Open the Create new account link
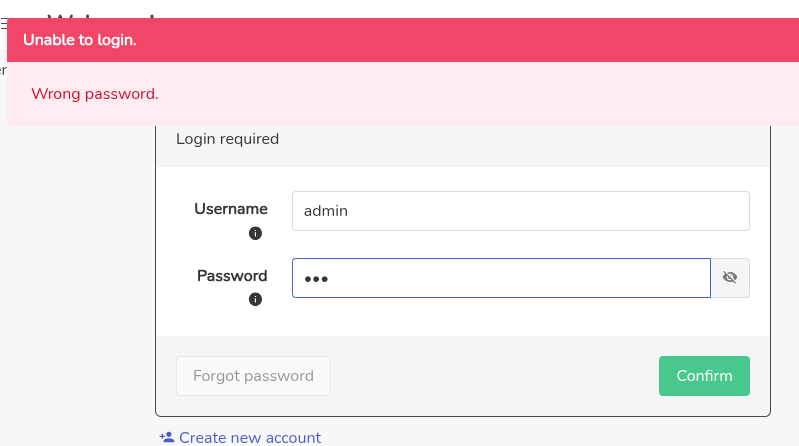This screenshot has height=446, width=799. tap(250, 437)
